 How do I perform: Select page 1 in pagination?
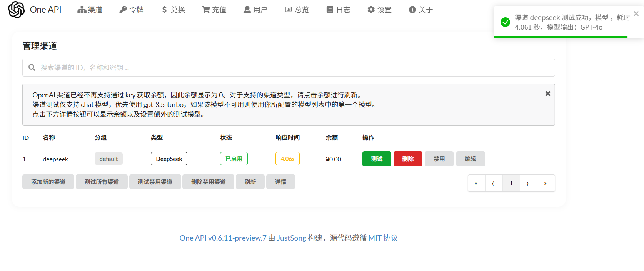click(511, 183)
